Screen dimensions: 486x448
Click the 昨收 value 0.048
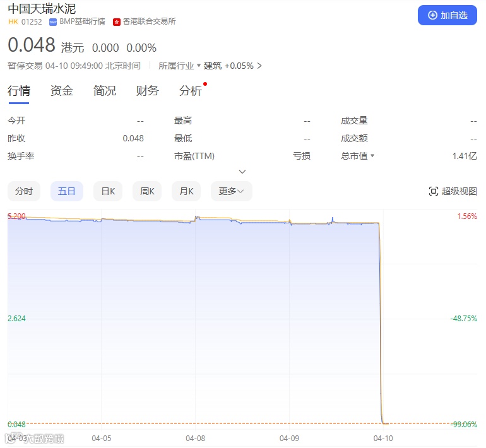pyautogui.click(x=133, y=138)
